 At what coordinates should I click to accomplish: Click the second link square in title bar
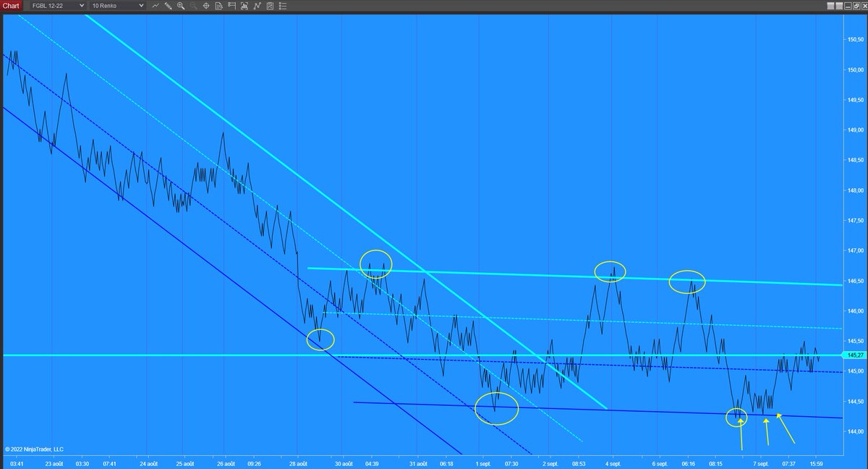tap(839, 6)
